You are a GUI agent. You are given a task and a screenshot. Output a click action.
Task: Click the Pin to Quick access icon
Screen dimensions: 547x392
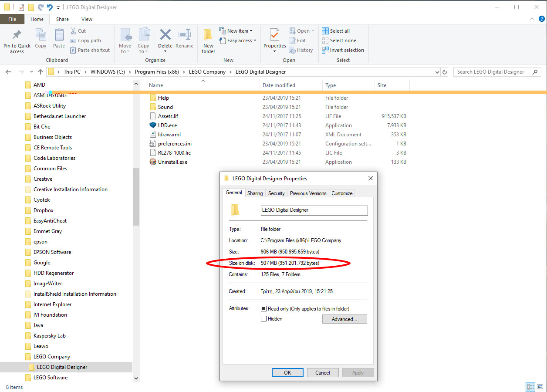17,35
